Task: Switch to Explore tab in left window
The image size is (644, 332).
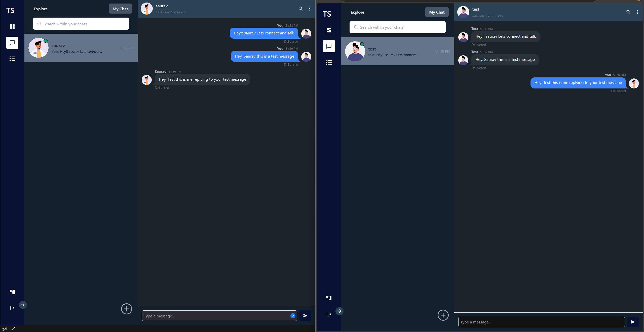Action: pos(41,9)
